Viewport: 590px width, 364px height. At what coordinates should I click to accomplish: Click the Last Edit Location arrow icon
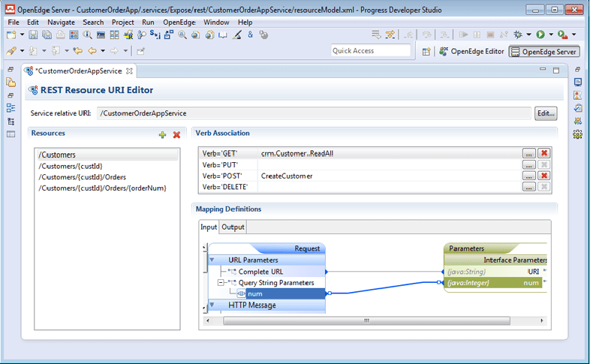tap(78, 51)
